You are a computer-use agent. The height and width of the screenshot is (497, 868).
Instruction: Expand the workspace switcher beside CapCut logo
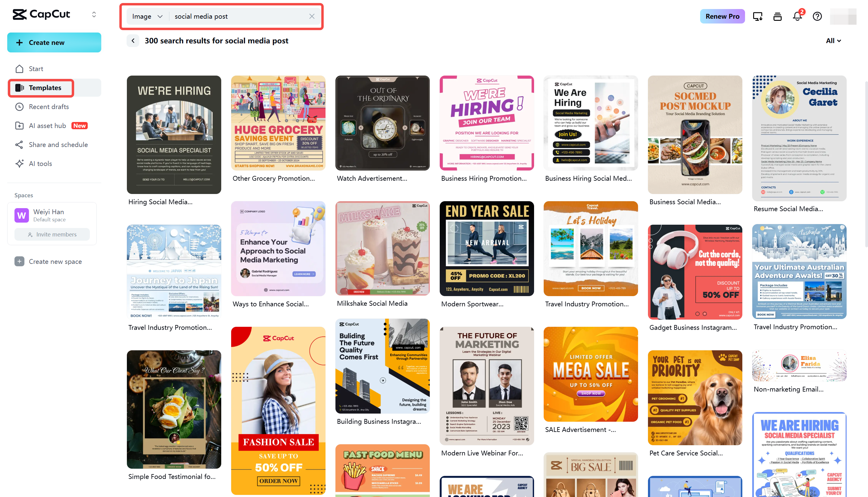click(94, 14)
